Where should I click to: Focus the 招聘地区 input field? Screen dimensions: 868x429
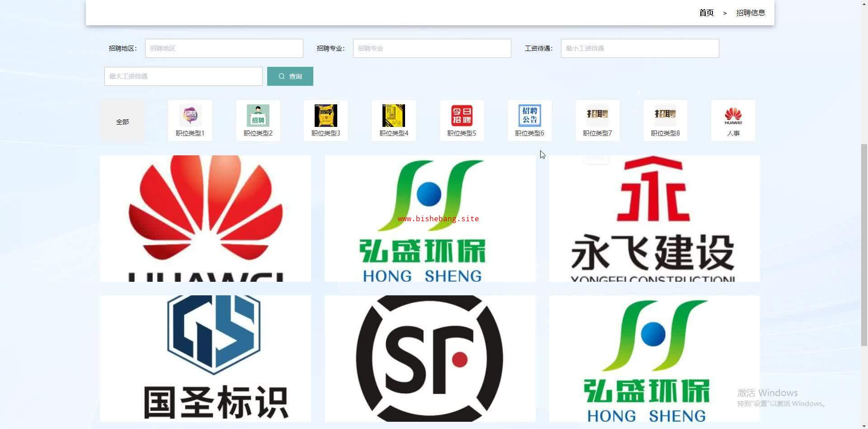224,48
